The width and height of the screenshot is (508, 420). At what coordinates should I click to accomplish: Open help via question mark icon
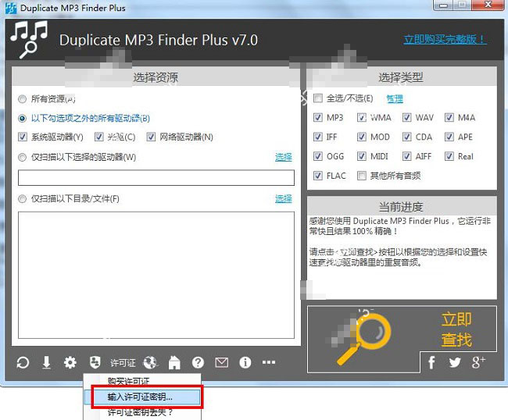coord(198,362)
